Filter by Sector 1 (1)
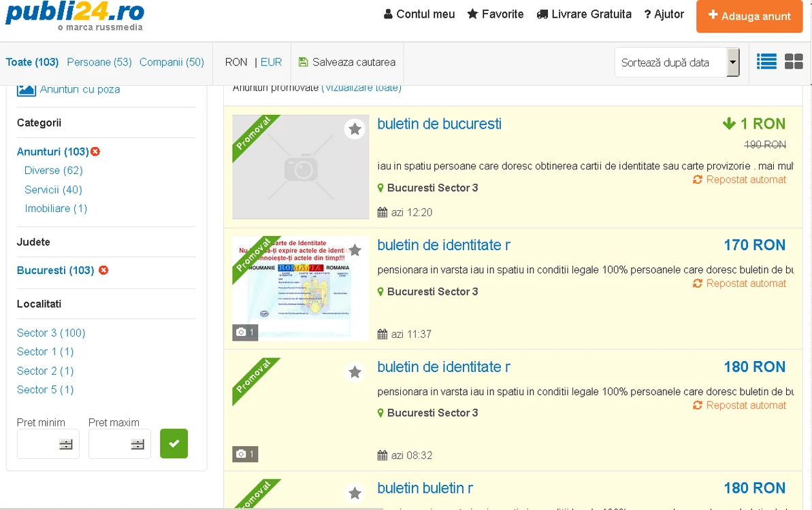This screenshot has height=510, width=812. [x=45, y=352]
